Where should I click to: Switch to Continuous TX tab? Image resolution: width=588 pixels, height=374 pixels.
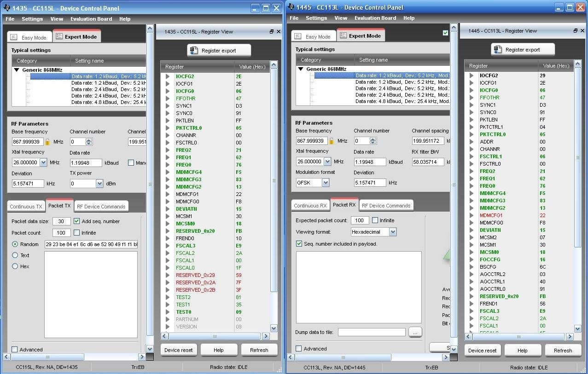pos(26,207)
